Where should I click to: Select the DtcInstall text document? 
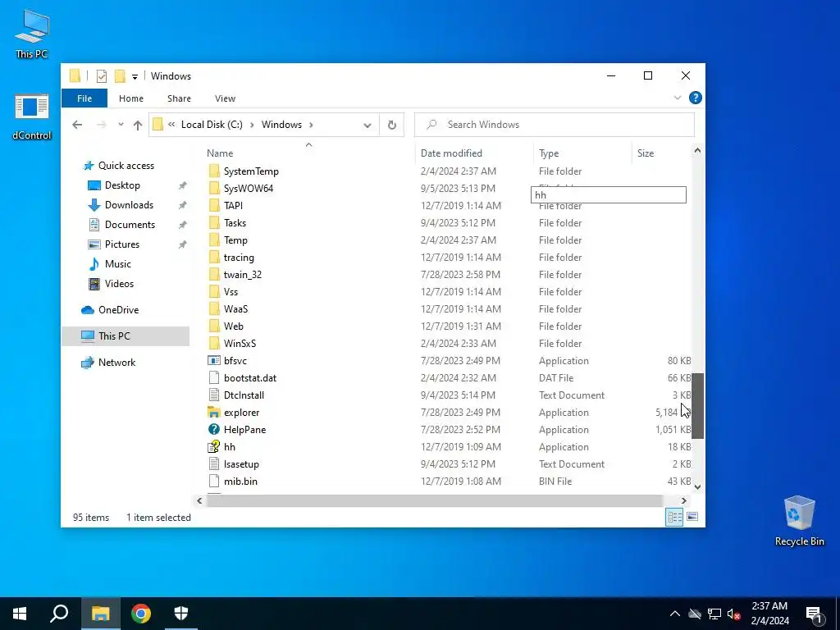click(244, 395)
